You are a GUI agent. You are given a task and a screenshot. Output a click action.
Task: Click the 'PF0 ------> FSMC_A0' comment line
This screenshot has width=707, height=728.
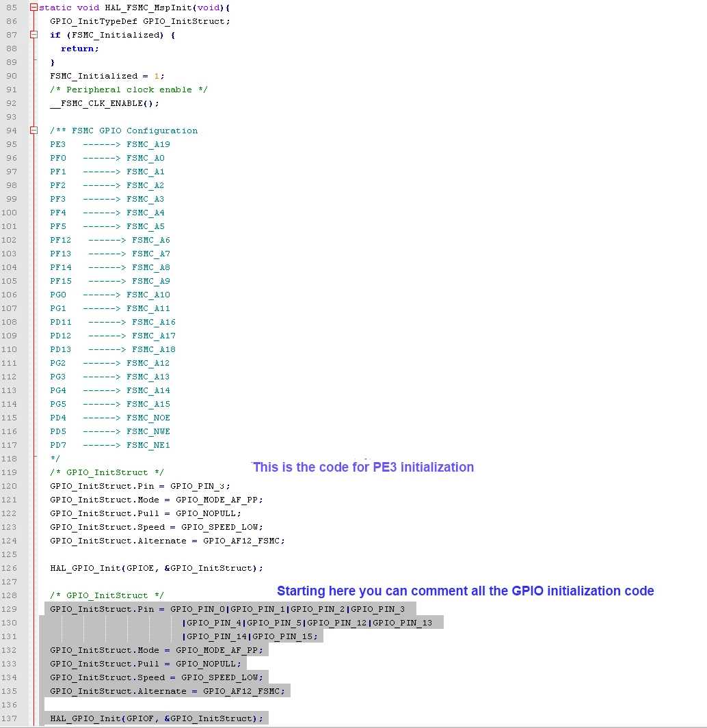(107, 159)
